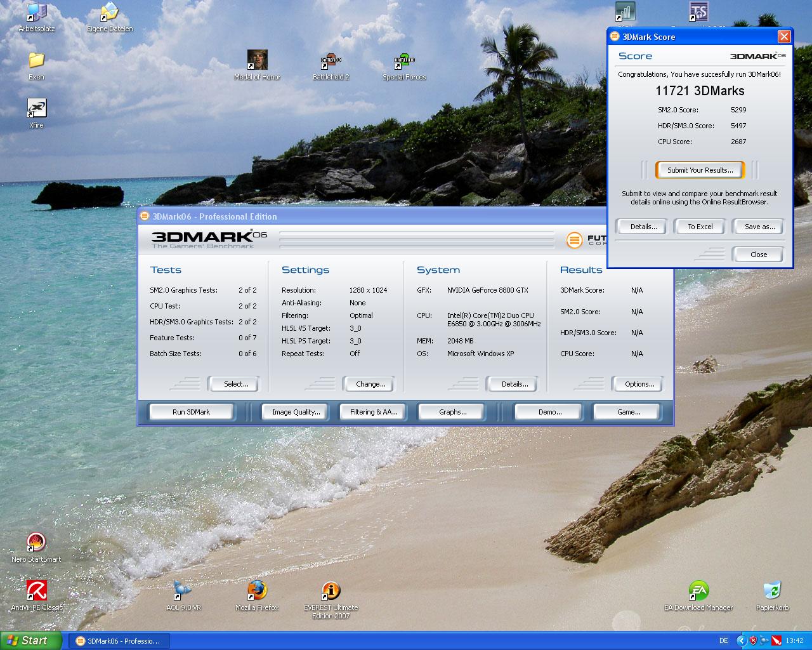Click the 3DMark06 taskbar button
Viewport: 812px width, 650px height.
[119, 641]
